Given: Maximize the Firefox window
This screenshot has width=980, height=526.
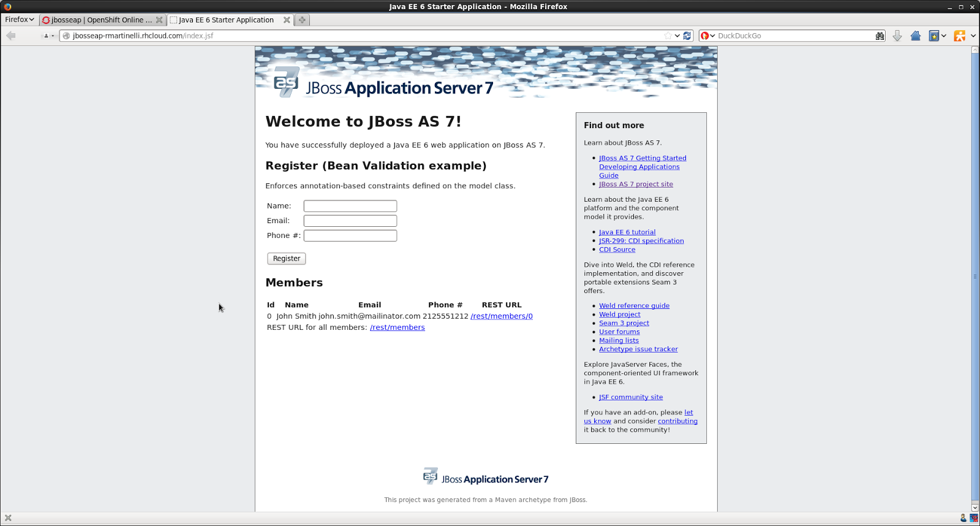Looking at the screenshot, I should pyautogui.click(x=961, y=7).
